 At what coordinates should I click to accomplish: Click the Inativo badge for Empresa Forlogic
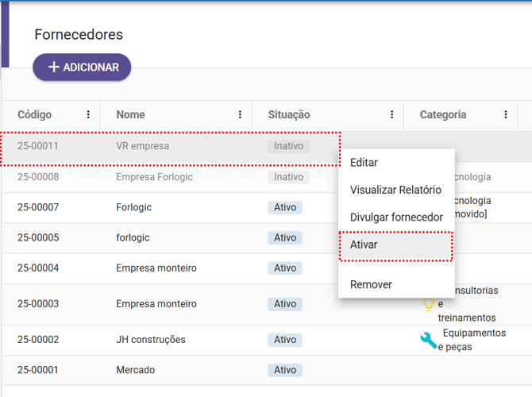coord(288,177)
